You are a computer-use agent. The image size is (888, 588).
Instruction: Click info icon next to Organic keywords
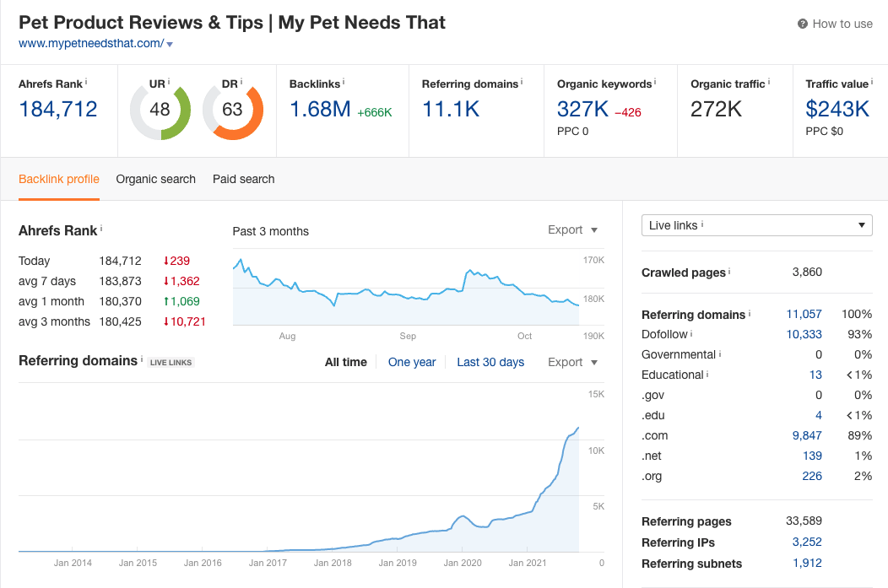tap(655, 82)
